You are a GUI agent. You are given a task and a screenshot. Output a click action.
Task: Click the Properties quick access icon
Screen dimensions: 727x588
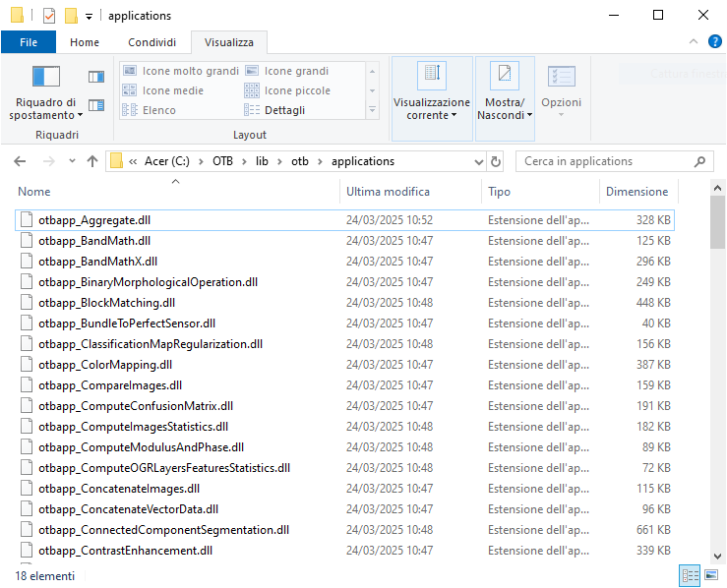click(x=48, y=16)
